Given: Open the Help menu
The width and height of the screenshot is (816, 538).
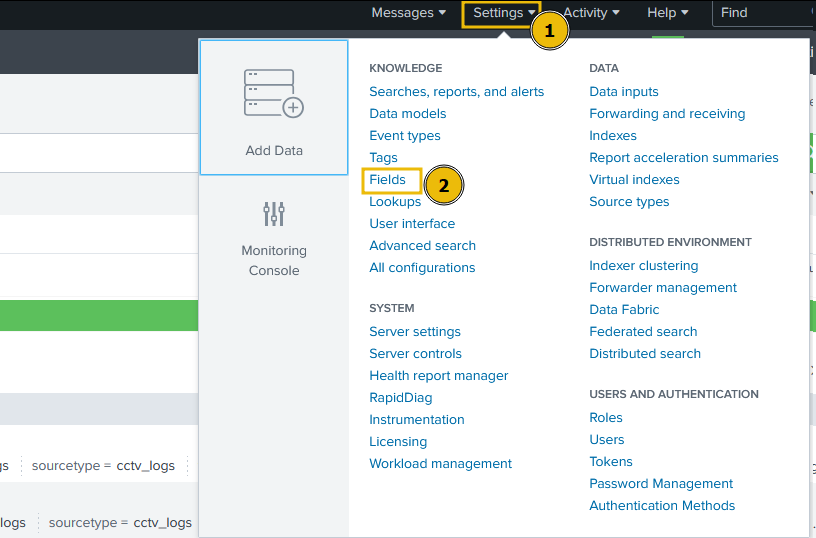Looking at the screenshot, I should [667, 13].
